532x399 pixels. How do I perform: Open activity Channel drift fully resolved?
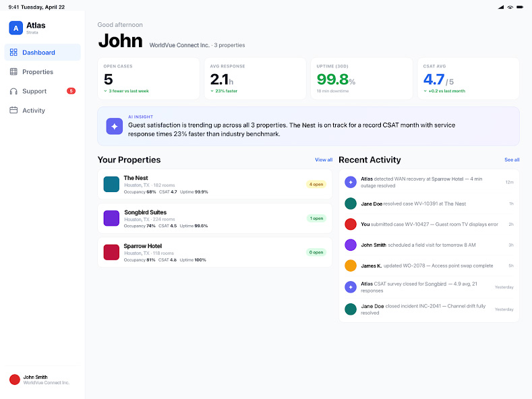pyautogui.click(x=429, y=309)
